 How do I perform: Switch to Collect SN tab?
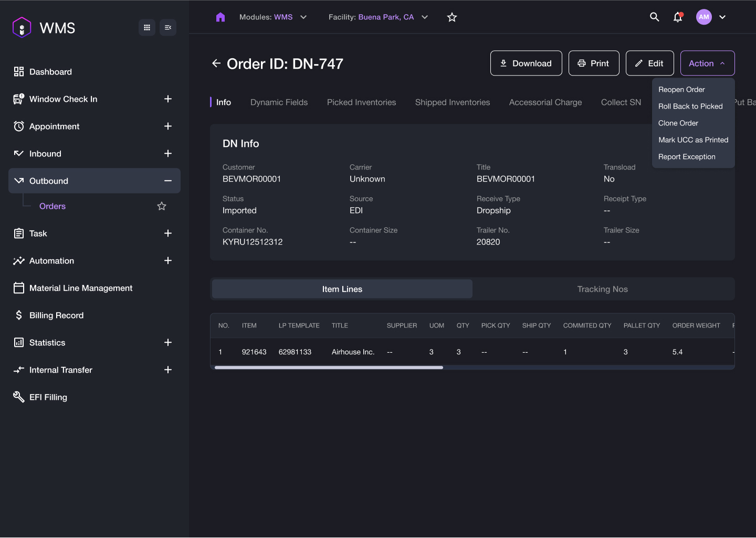(621, 102)
